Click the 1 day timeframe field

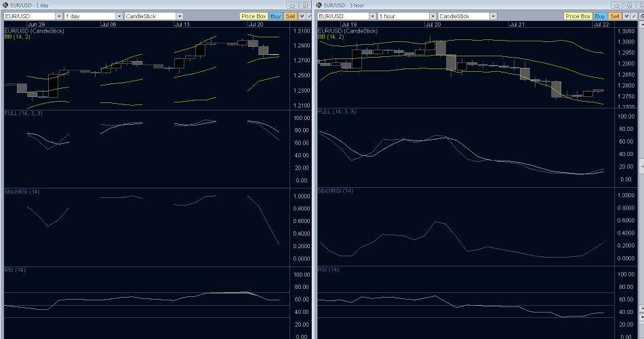click(89, 16)
